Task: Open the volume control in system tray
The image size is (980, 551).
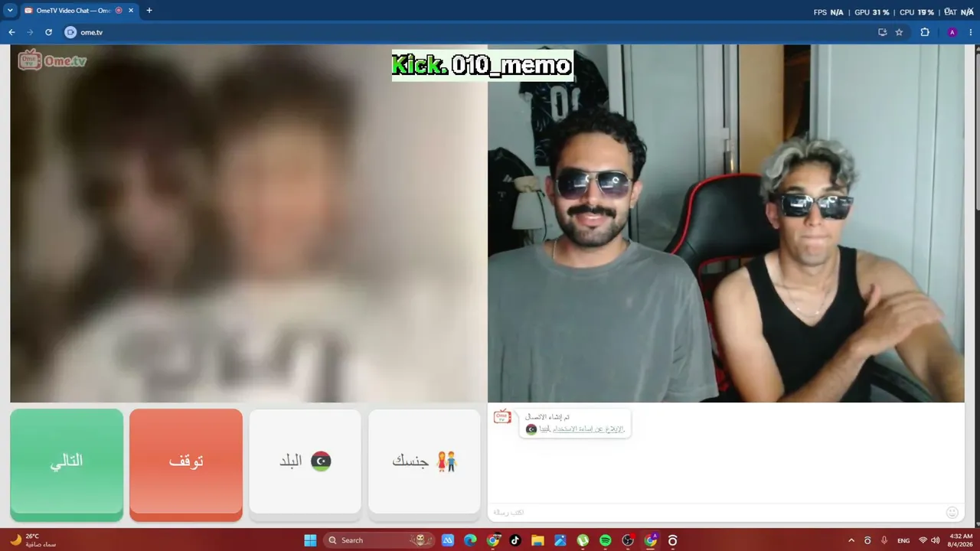Action: click(935, 540)
